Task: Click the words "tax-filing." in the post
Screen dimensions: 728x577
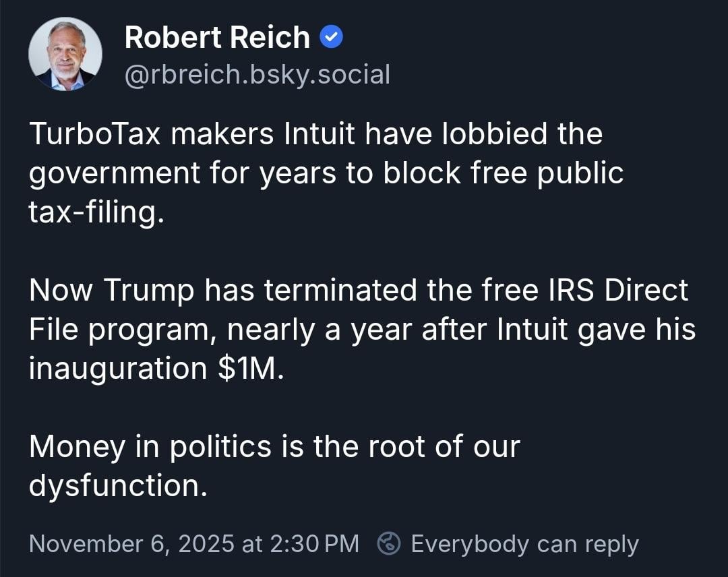Action: (x=96, y=212)
